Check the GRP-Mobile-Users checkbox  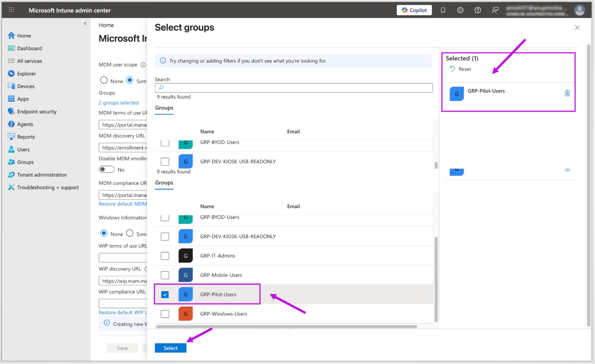point(165,275)
